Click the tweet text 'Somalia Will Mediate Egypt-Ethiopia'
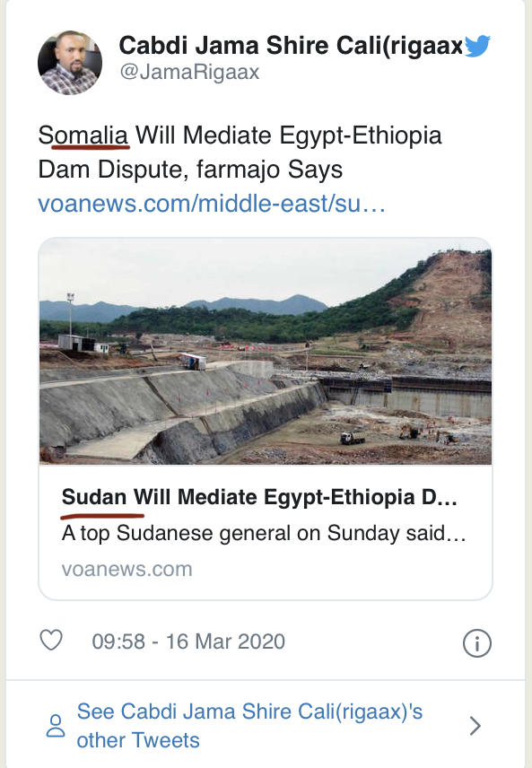Viewport: 532px width, 768px height. tap(240, 135)
